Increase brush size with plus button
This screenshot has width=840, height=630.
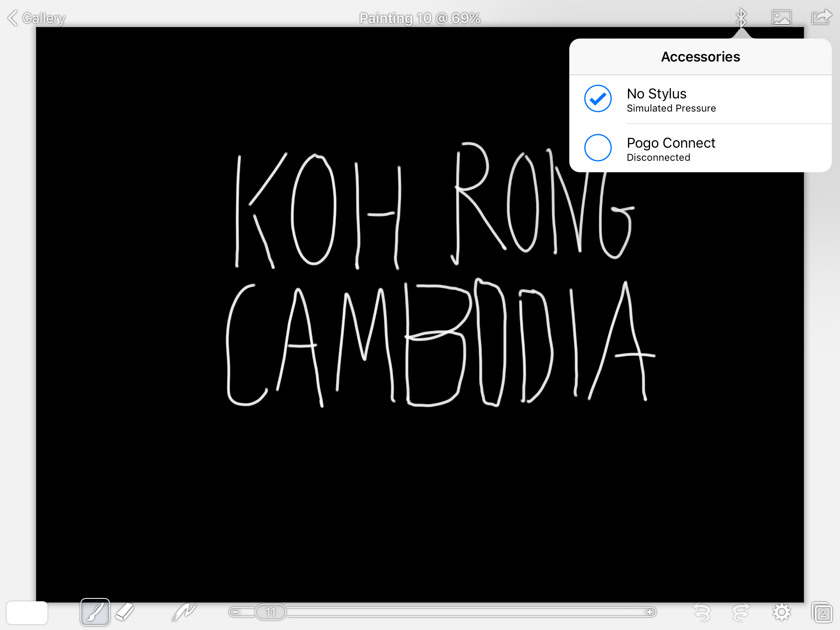pos(650,612)
